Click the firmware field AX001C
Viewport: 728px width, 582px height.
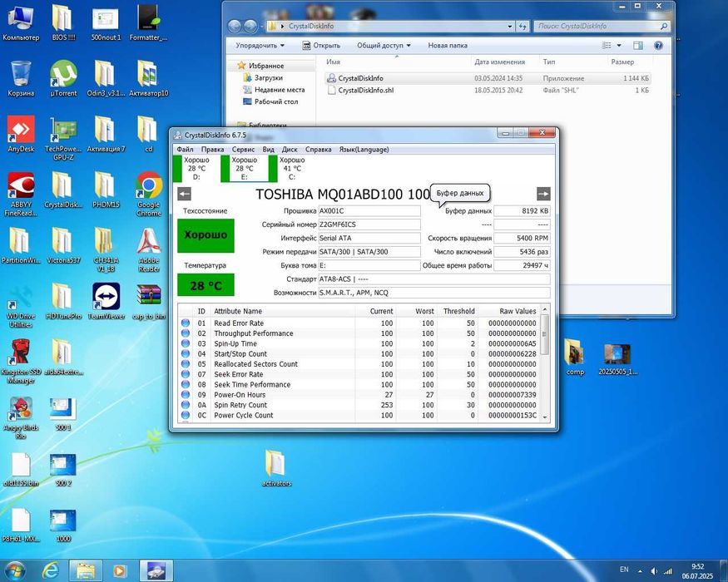[x=369, y=210]
